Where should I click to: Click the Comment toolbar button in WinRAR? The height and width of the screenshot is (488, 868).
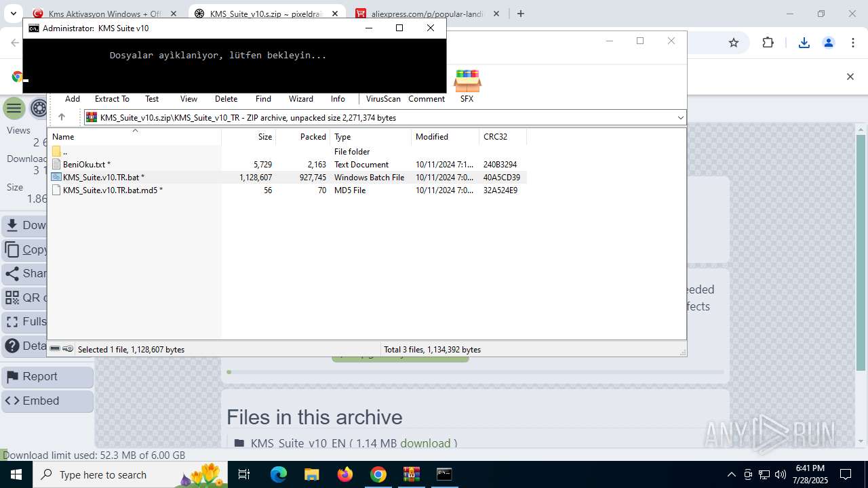(x=427, y=99)
